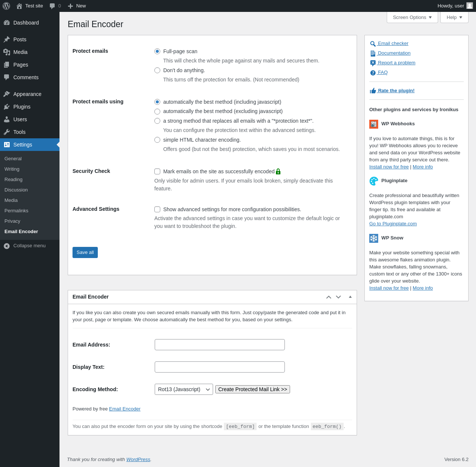
Task: Open the Encoding Method dropdown
Action: click(x=184, y=389)
